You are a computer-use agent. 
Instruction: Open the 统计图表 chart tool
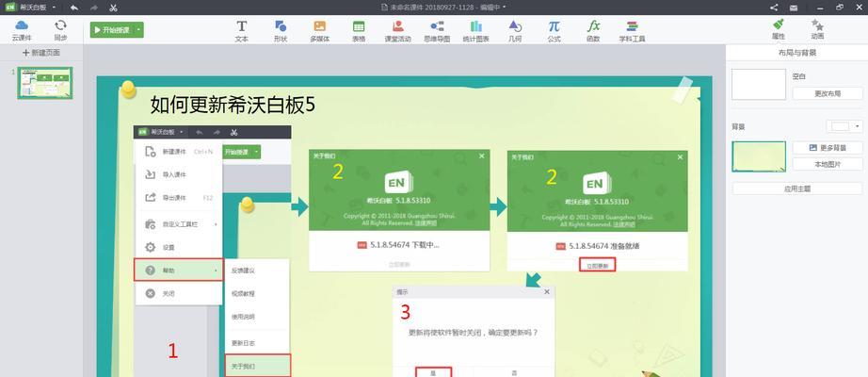tap(476, 31)
